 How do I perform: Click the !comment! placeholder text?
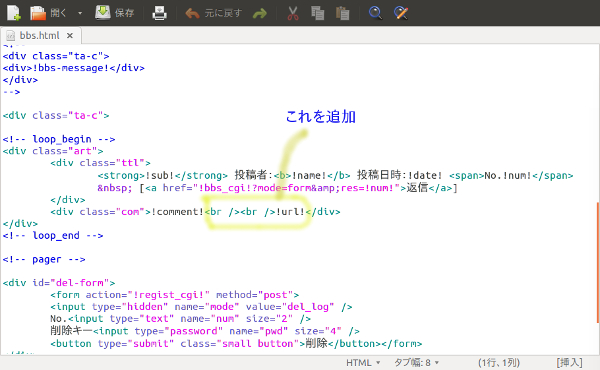point(177,212)
